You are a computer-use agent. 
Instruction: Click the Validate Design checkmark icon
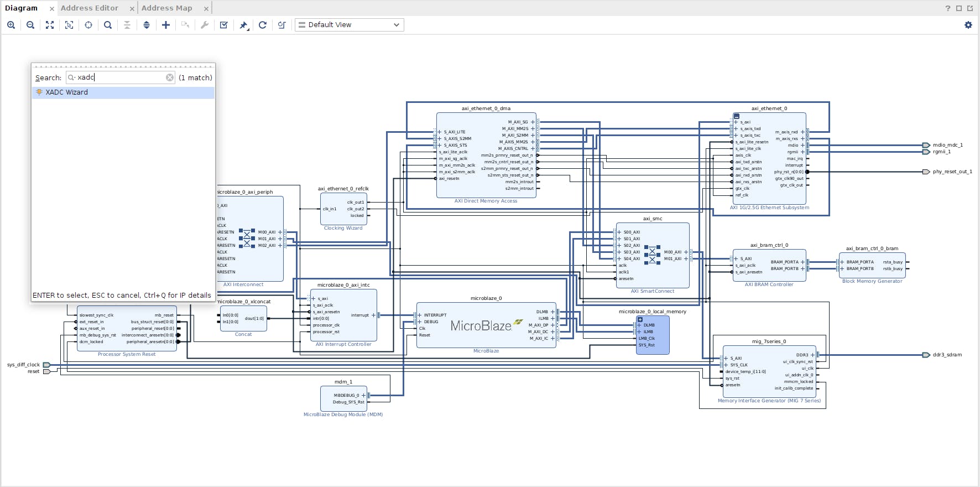pyautogui.click(x=224, y=25)
